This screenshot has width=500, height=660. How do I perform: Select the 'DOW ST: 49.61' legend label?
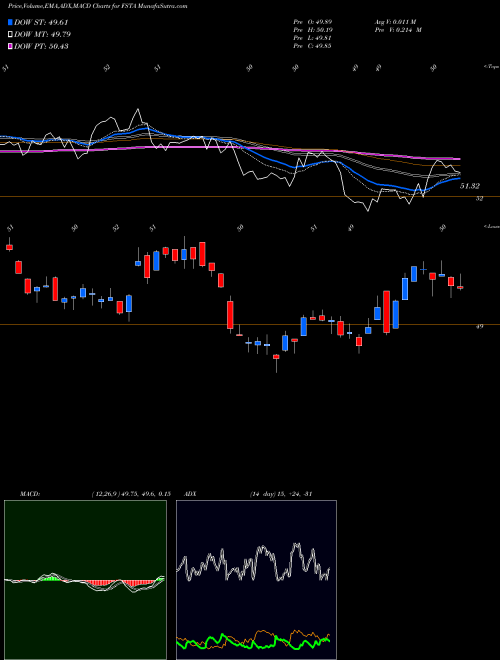pyautogui.click(x=41, y=22)
